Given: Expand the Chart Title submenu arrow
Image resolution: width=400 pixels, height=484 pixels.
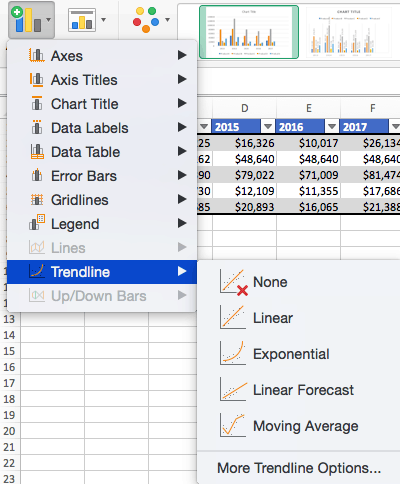Looking at the screenshot, I should pos(182,103).
